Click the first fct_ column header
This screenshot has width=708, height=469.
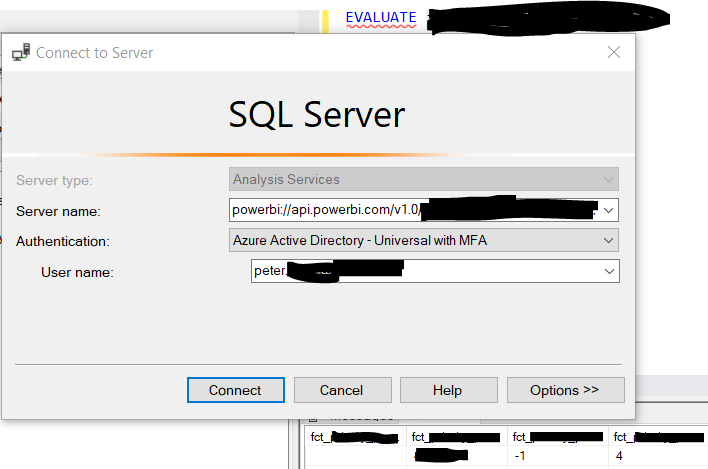pos(355,437)
